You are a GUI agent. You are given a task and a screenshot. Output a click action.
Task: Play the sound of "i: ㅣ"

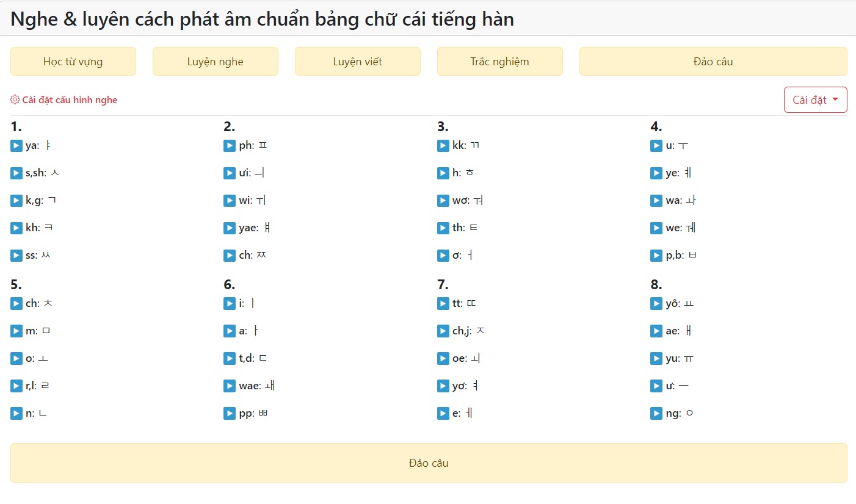[229, 303]
